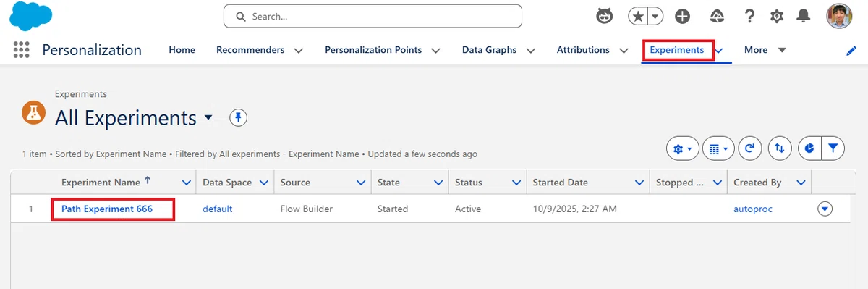Screen dimensions: 868x289
Task: Expand the Experiments tab chevron
Action: pos(719,51)
